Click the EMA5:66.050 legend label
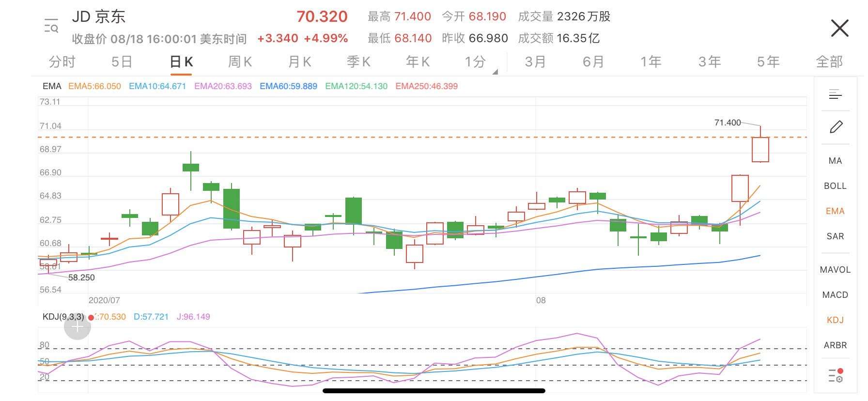This screenshot has width=868, height=401. coord(94,86)
